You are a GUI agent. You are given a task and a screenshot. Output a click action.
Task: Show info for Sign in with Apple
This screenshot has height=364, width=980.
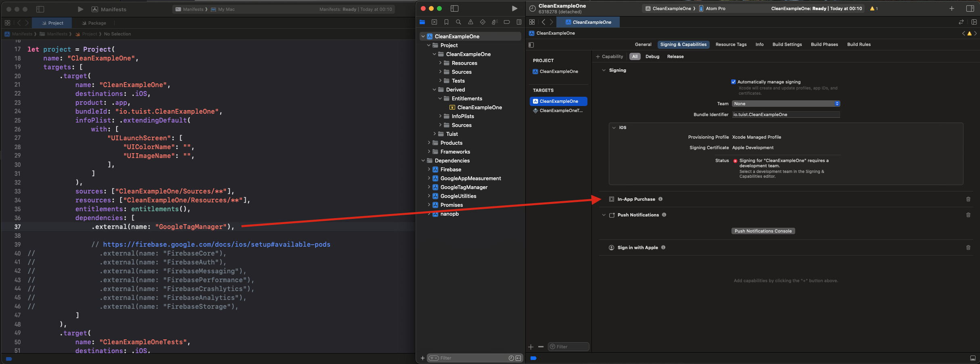pos(663,248)
